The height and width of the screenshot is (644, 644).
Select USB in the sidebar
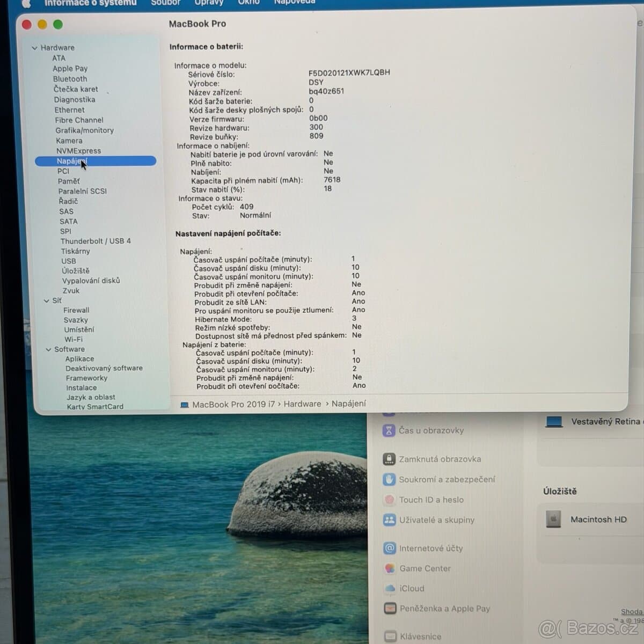[x=69, y=261]
